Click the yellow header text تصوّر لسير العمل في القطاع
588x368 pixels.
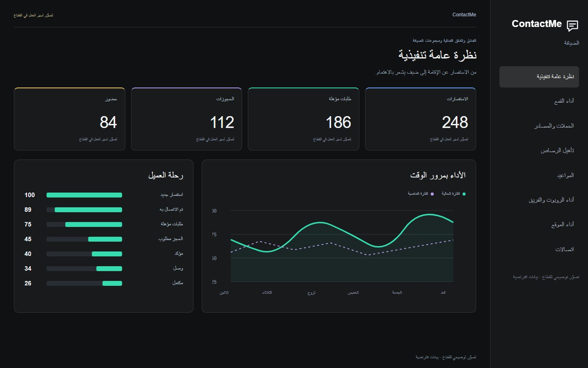(x=33, y=16)
